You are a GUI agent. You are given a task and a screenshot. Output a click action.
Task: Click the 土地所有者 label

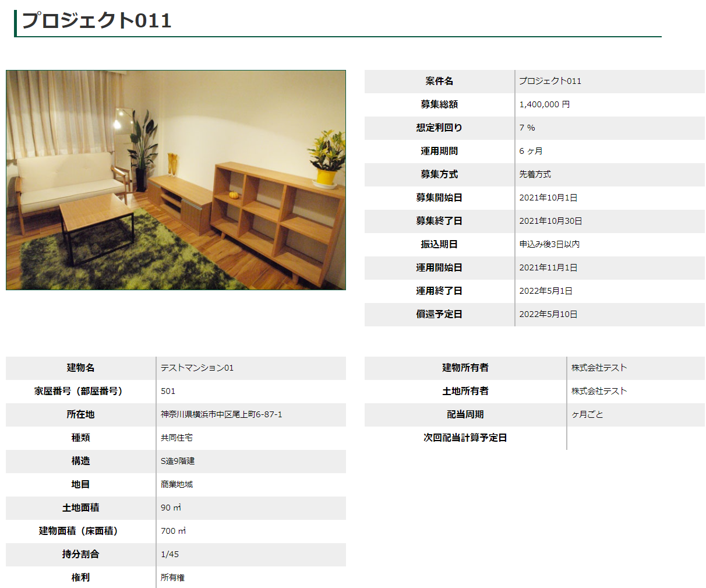465,391
